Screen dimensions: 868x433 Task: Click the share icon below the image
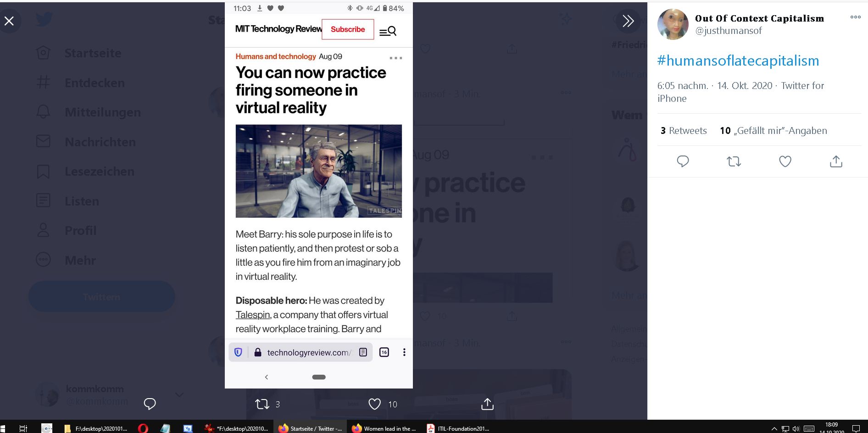[x=487, y=404]
